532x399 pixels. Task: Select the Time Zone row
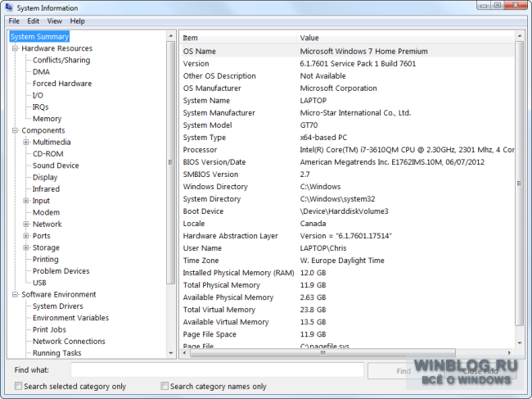pos(347,261)
